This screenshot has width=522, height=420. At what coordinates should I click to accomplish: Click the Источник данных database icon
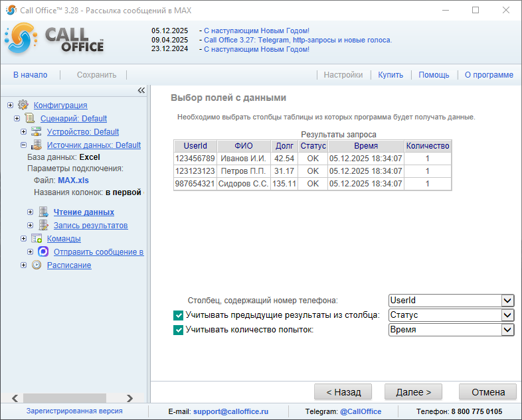(x=37, y=145)
